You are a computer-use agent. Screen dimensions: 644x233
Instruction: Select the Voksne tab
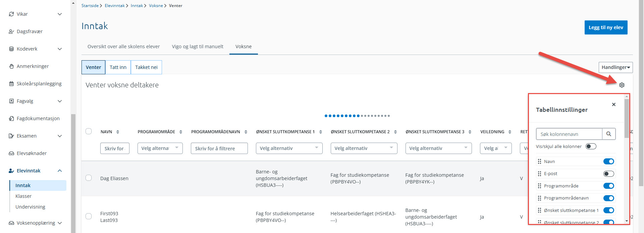[244, 47]
